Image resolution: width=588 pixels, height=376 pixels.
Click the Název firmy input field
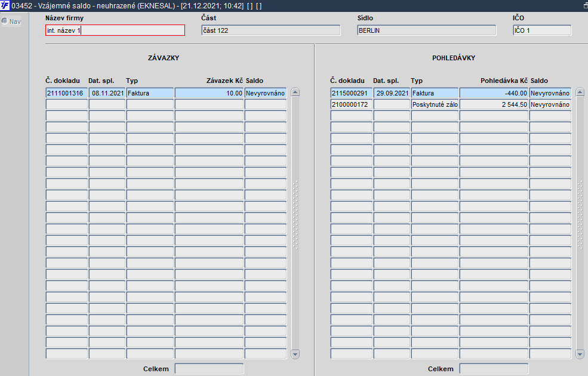click(x=115, y=30)
